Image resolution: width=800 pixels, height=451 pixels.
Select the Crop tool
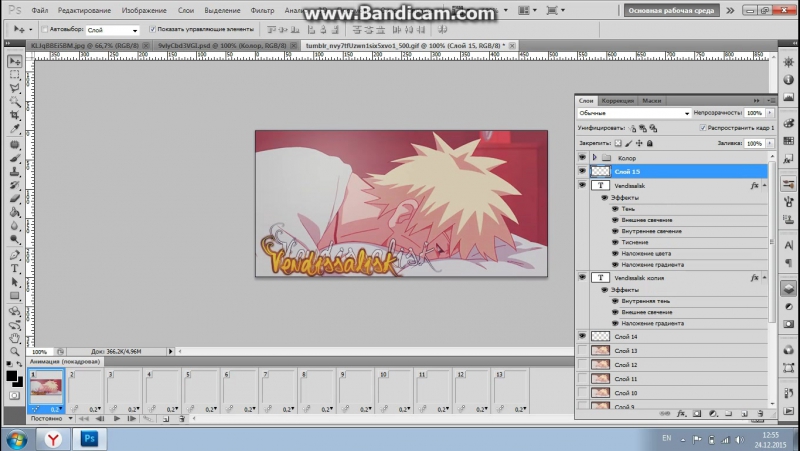(x=14, y=115)
